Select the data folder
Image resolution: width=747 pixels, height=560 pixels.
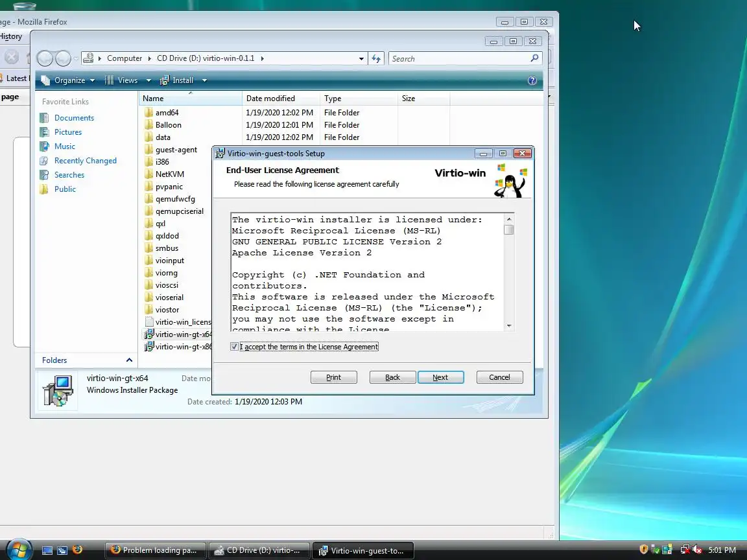[163, 137]
